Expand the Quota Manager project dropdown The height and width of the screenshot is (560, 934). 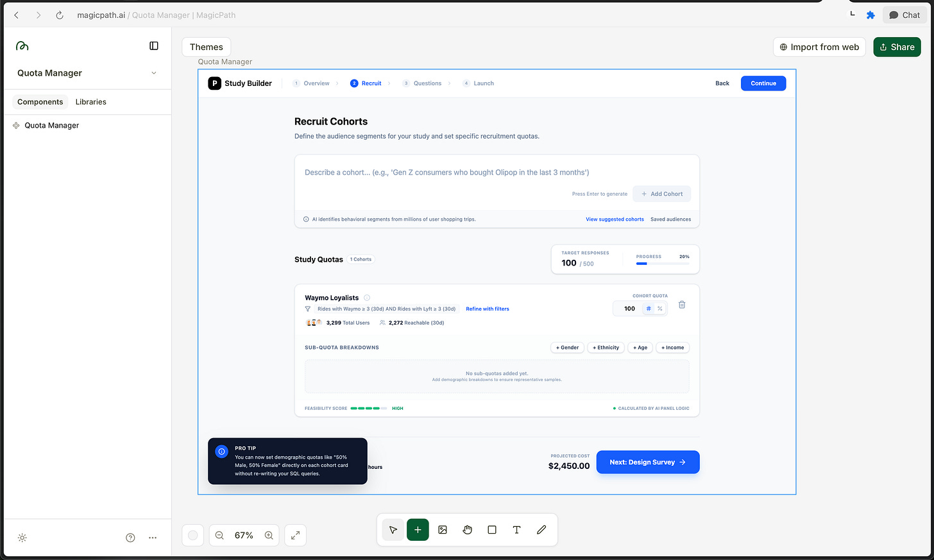pos(154,73)
